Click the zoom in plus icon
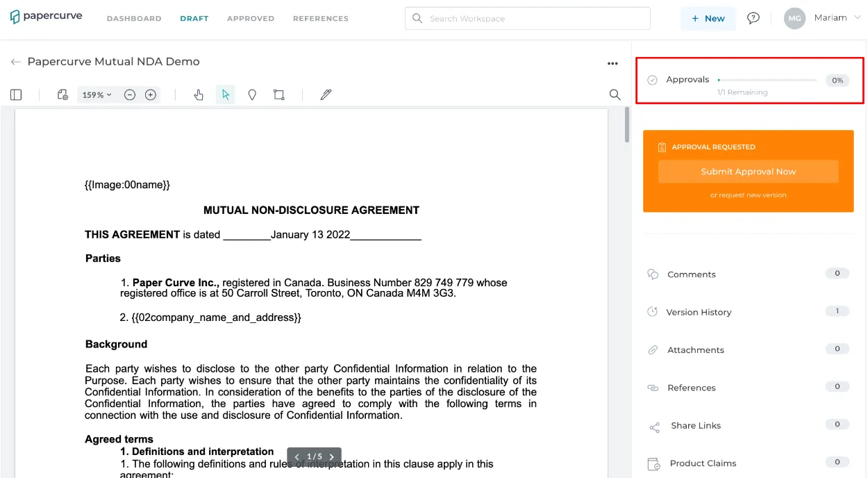The width and height of the screenshot is (868, 478). tap(151, 94)
